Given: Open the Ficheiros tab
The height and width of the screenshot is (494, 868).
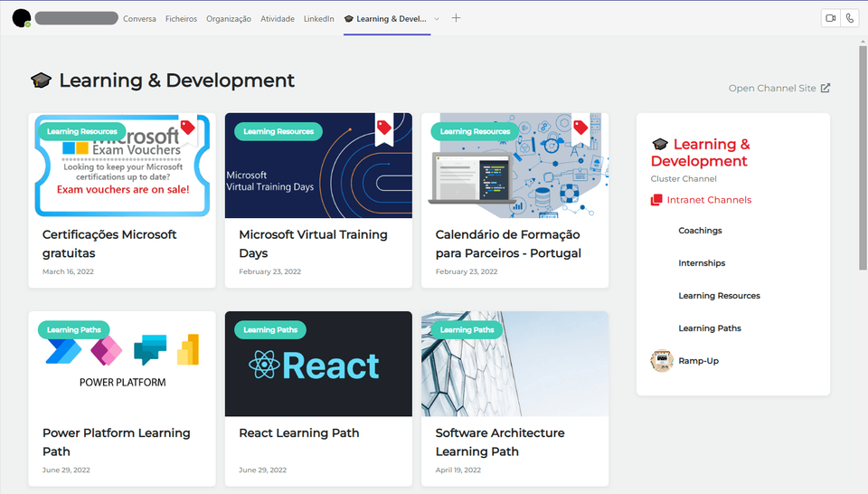Looking at the screenshot, I should click(181, 19).
